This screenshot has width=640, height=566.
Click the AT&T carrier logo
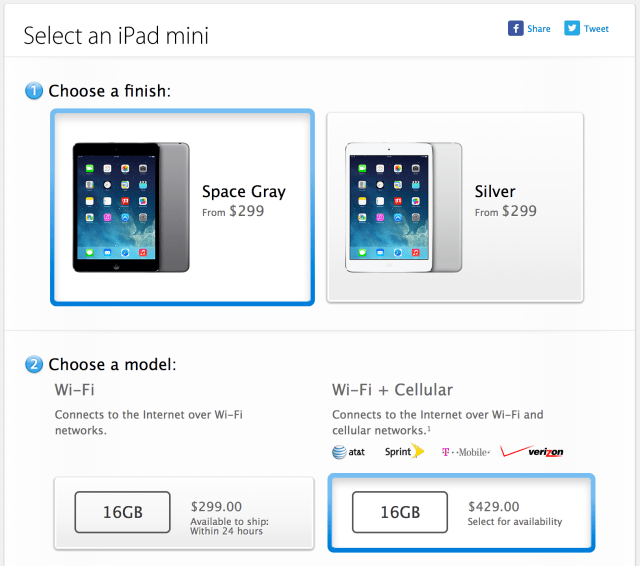[x=349, y=452]
